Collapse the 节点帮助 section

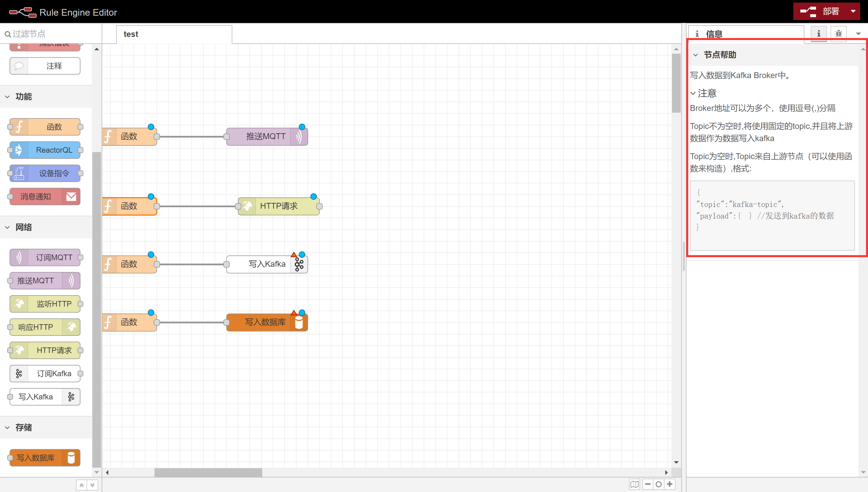[695, 55]
